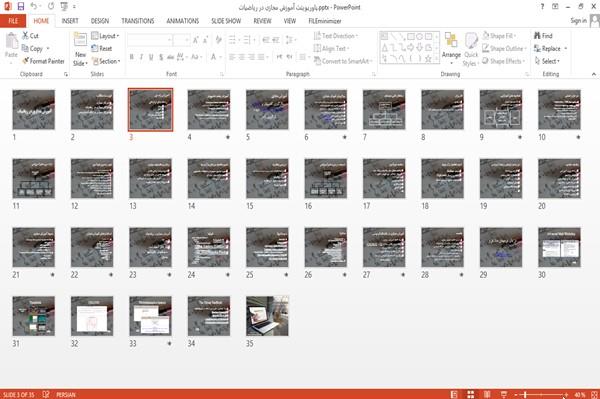Open Shape Fill dropdown
The image size is (600, 399).
(x=499, y=36)
